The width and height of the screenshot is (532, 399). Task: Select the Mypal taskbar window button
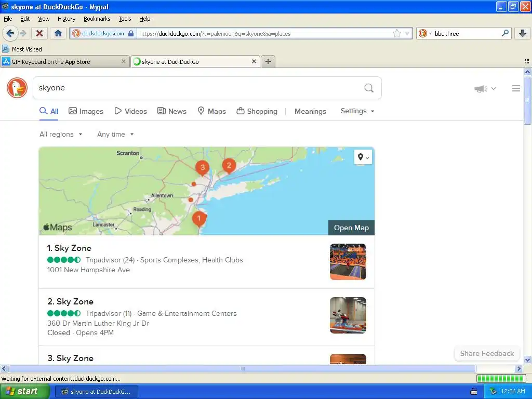[x=96, y=392]
